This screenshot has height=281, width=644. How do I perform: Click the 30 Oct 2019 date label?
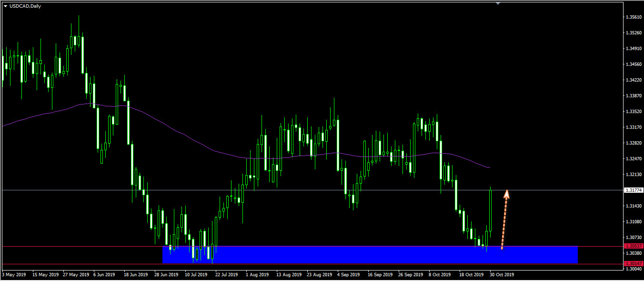click(502, 275)
